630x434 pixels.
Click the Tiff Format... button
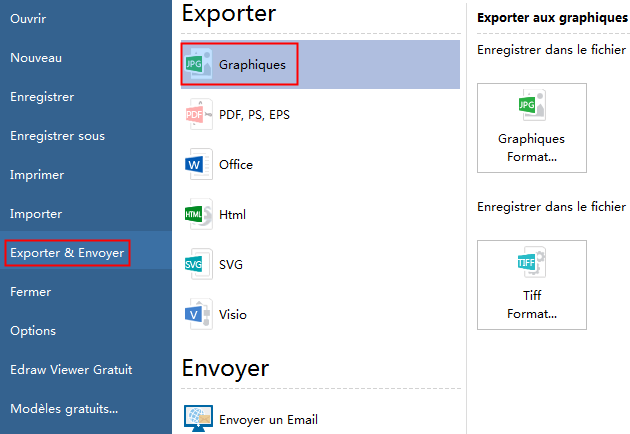(x=532, y=285)
